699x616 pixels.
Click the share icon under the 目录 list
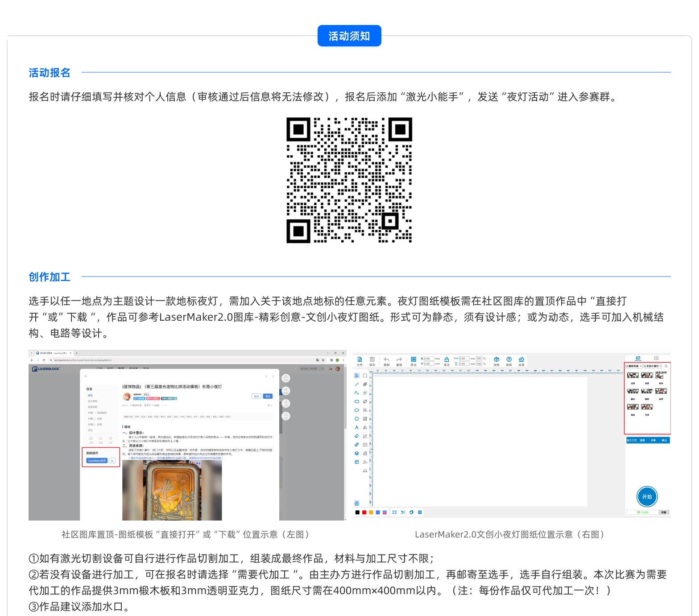tap(110, 438)
